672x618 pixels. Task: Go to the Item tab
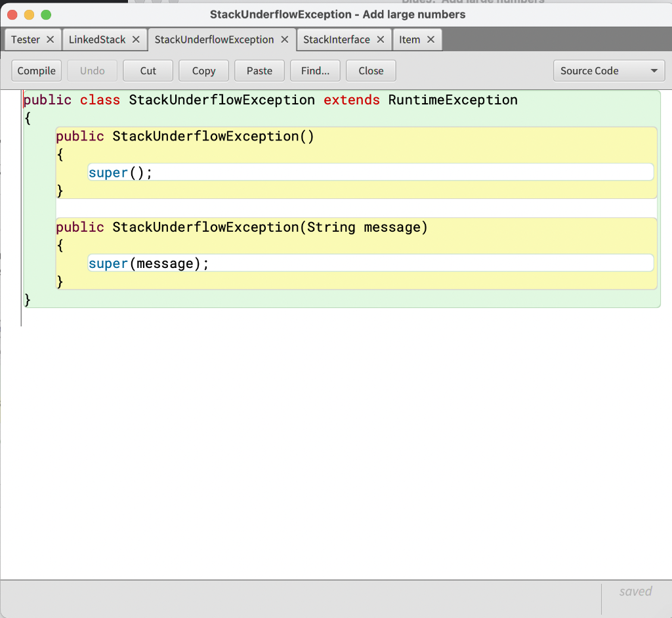409,39
